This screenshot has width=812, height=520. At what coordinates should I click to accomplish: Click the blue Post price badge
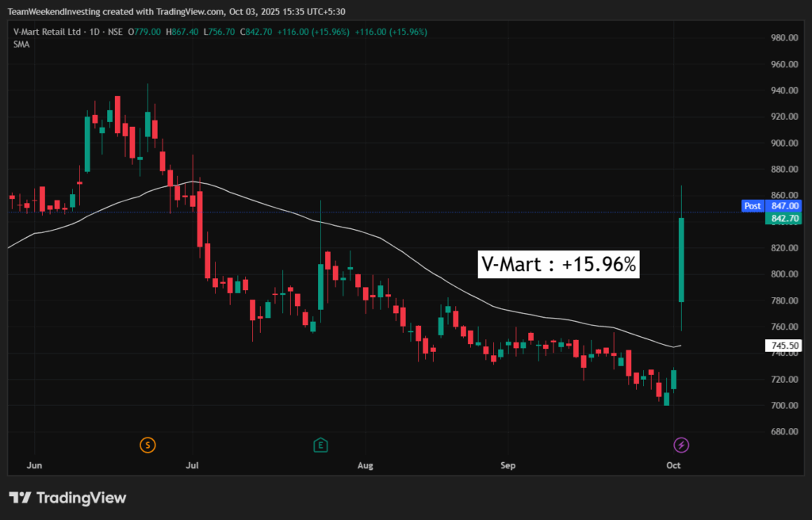pyautogui.click(x=752, y=205)
